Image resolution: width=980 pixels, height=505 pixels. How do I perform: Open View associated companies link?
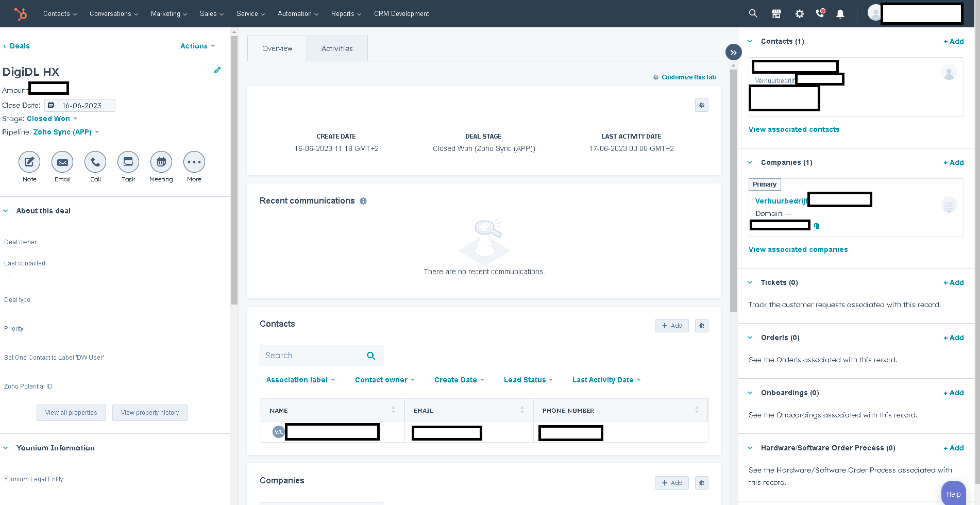798,249
